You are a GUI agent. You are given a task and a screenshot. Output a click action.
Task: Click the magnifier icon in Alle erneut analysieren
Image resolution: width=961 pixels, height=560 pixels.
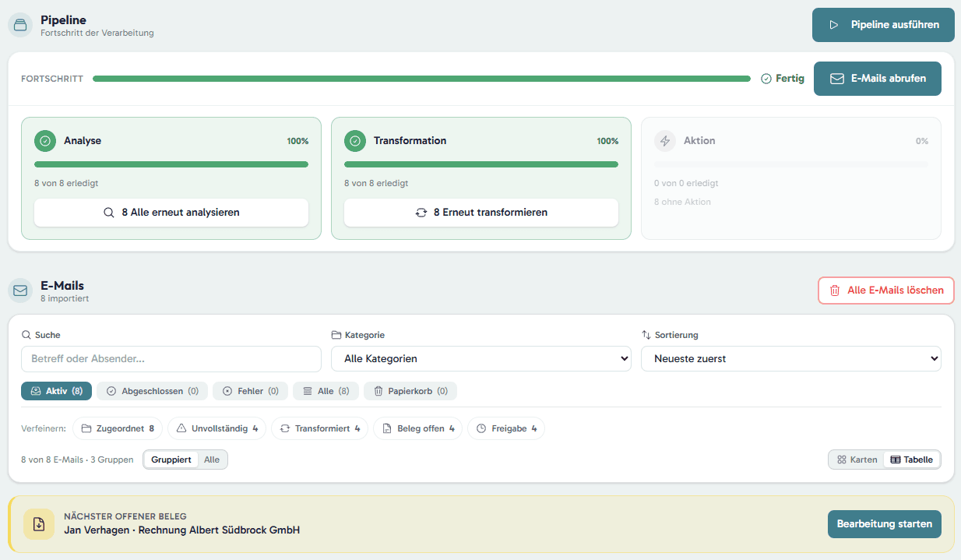pyautogui.click(x=109, y=213)
